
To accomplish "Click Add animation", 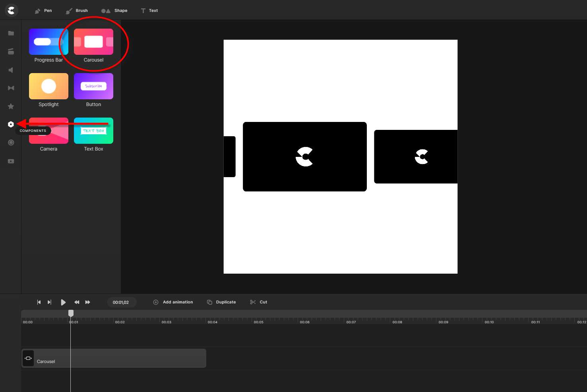I will tap(173, 302).
